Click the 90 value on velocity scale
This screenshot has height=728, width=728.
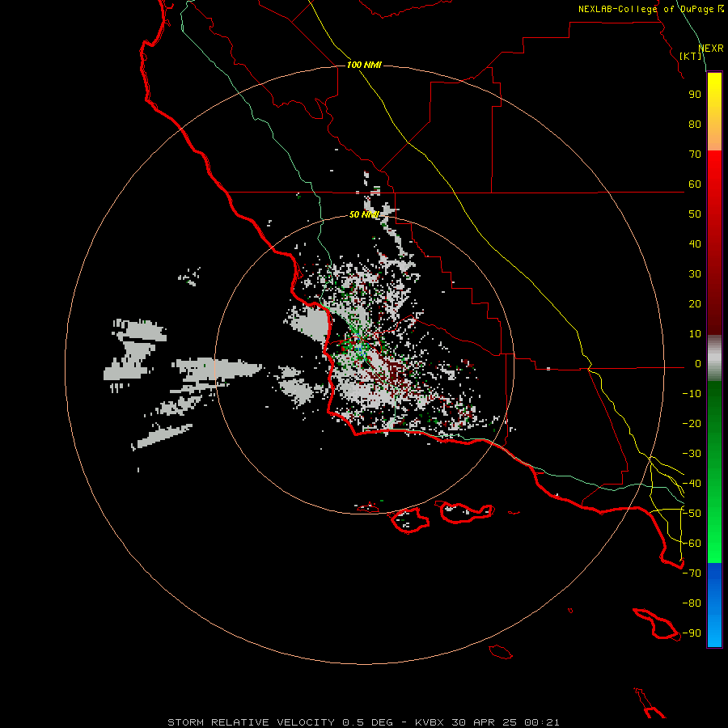point(695,95)
